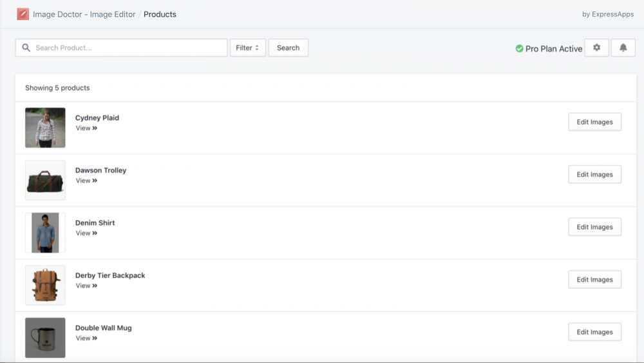The image size is (644, 363).
Task: Open the Cydney Plaid thumbnail
Action: coord(45,128)
